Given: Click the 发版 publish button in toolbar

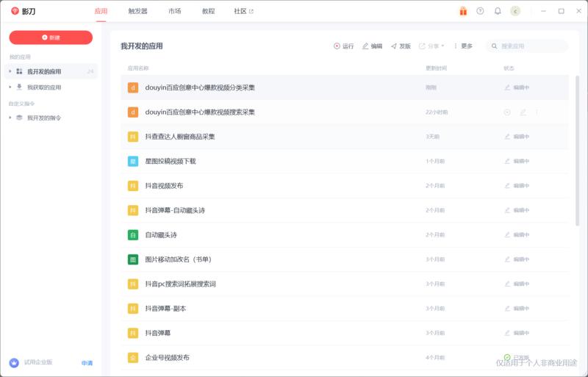Looking at the screenshot, I should pos(401,46).
